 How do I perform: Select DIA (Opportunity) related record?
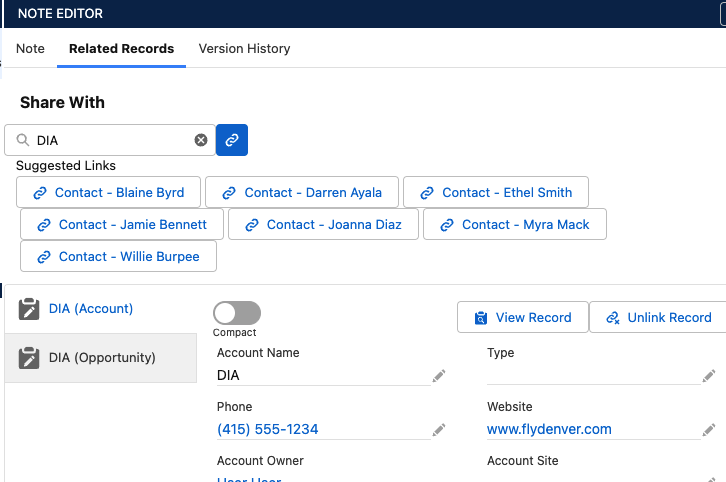point(100,358)
